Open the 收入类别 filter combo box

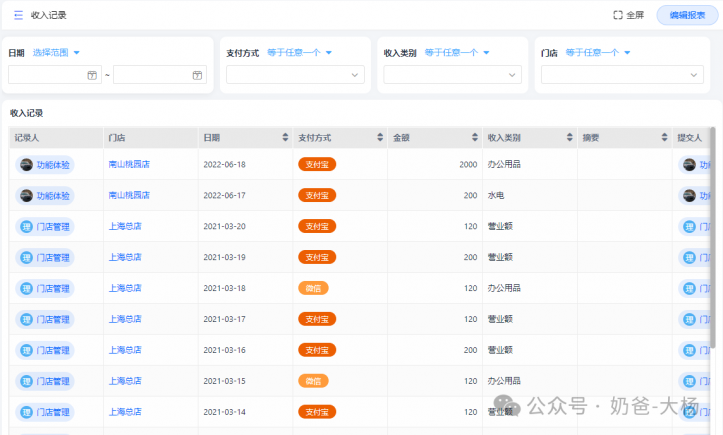(x=452, y=75)
